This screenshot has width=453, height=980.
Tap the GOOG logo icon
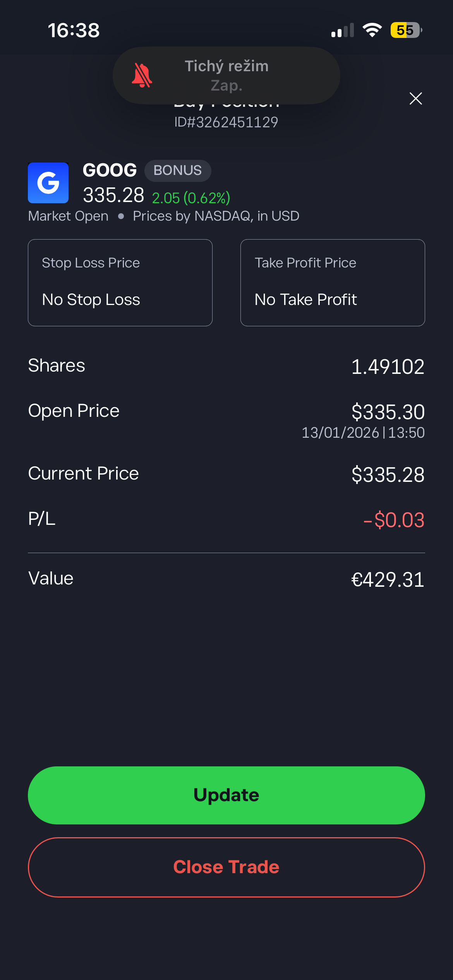48,183
